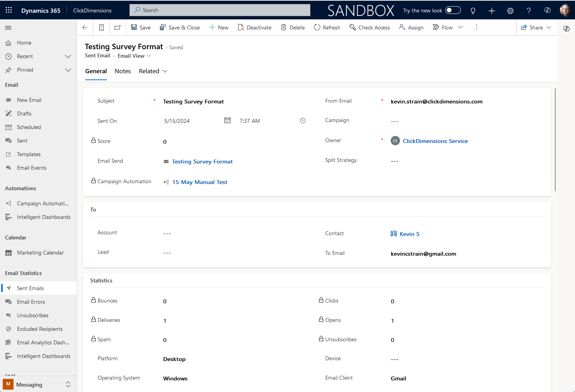The height and width of the screenshot is (392, 575).
Task: Open the app launcher waffle icon
Action: coord(9,10)
